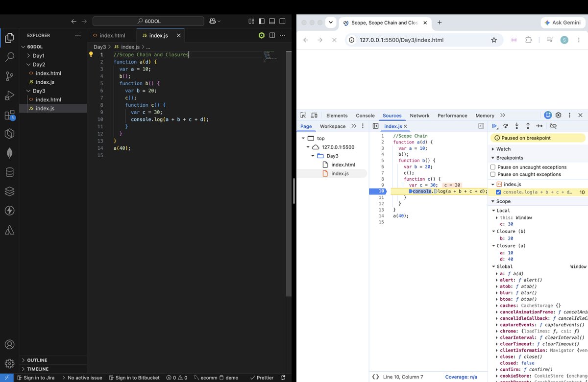Toggle panel layout icon in VS Code title bar

pyautogui.click(x=272, y=21)
